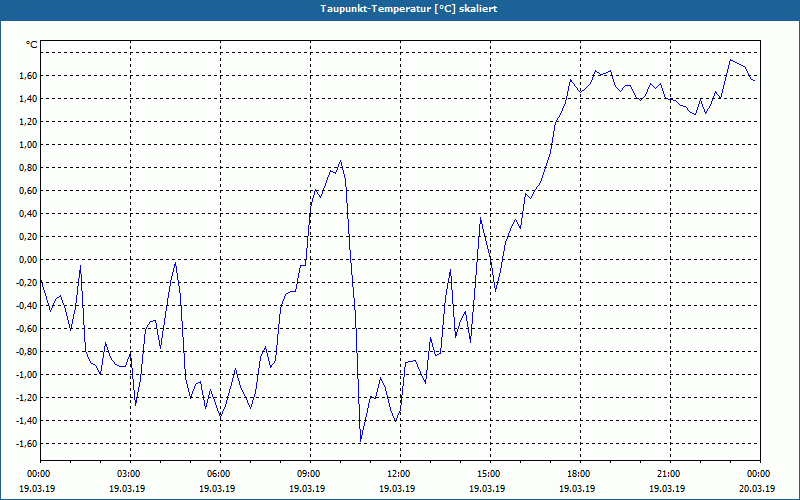This screenshot has width=800, height=500.
Task: Click the '0,20' y-axis value
Action: 29,236
